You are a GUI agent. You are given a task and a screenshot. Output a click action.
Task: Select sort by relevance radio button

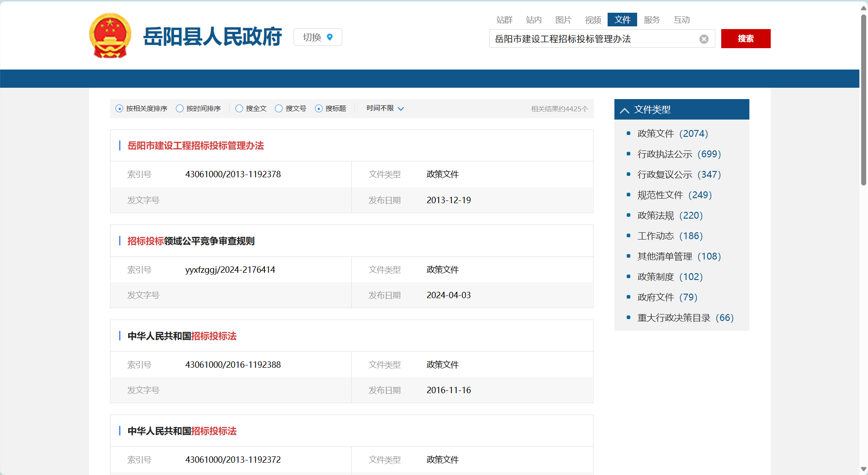(120, 109)
